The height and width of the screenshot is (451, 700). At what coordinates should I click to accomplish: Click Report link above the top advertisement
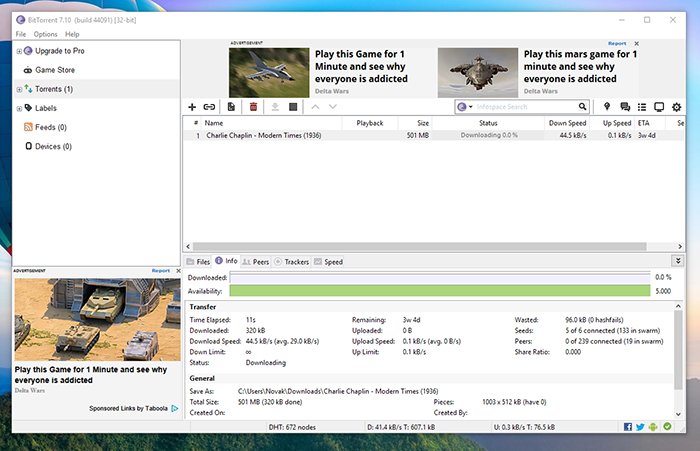[x=617, y=44]
